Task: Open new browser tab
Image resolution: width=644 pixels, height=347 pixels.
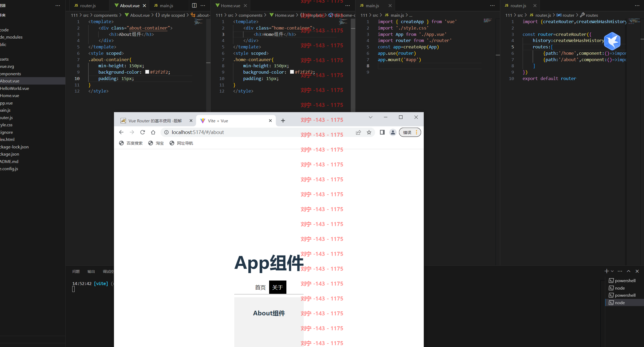Action: 283,121
